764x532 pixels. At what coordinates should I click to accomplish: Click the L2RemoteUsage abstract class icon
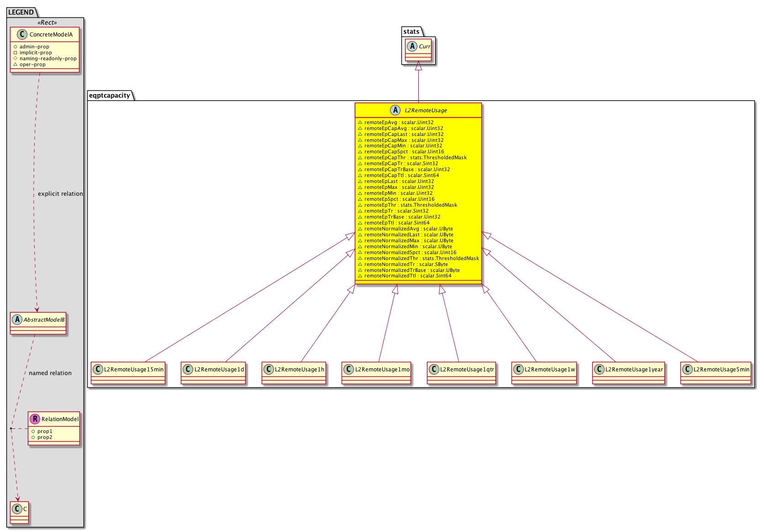pyautogui.click(x=395, y=110)
